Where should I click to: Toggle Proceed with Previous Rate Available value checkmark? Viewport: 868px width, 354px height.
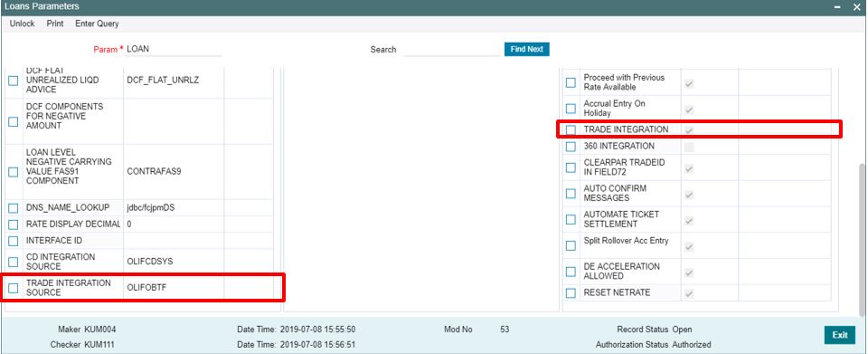click(689, 83)
